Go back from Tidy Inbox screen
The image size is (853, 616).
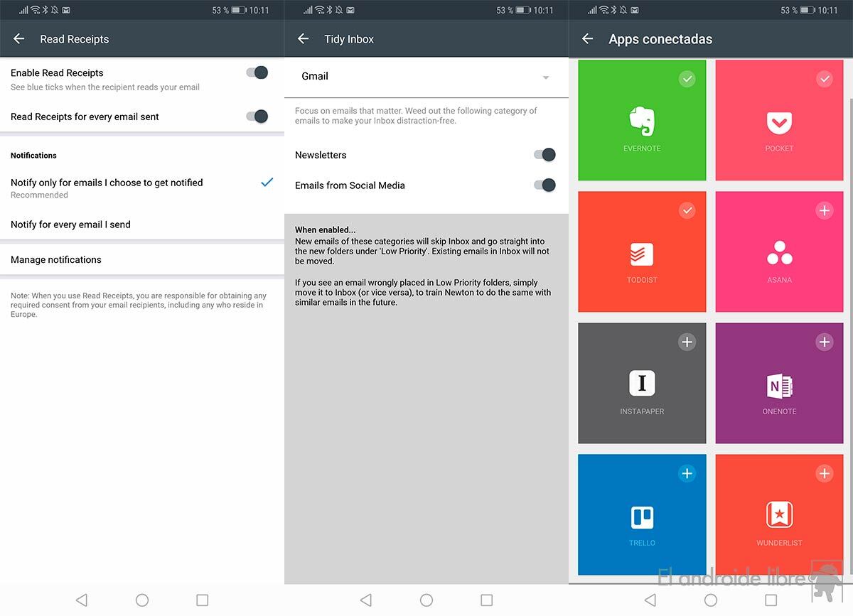(304, 39)
